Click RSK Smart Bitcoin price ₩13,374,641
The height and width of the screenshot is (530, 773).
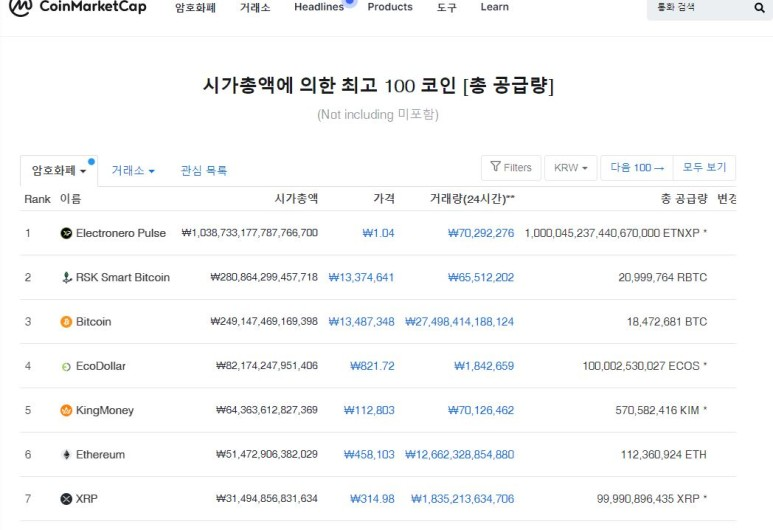(361, 278)
